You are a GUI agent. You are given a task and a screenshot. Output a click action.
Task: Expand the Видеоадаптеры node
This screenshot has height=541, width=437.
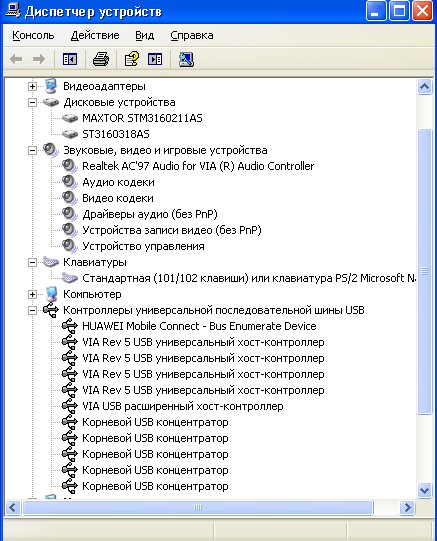coord(32,86)
